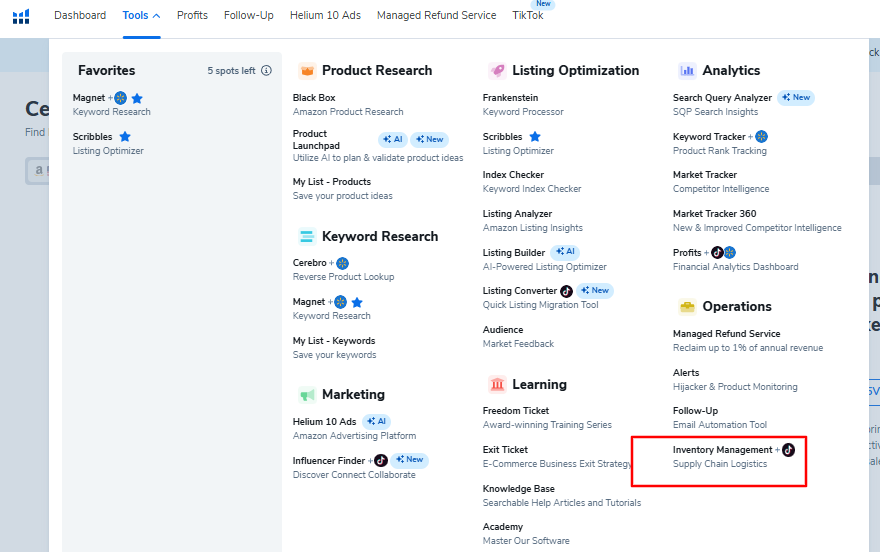Click TikTok icon beside Profits tool

click(x=717, y=253)
